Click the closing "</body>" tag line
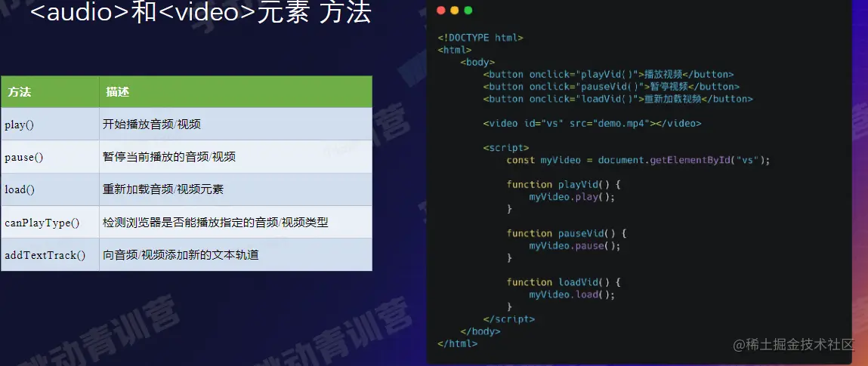The width and height of the screenshot is (868, 366). coord(480,331)
